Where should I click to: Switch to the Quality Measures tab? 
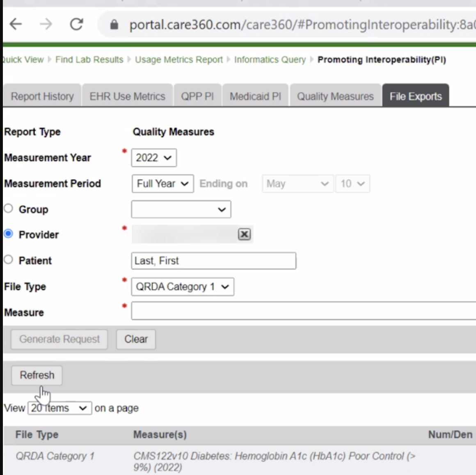click(335, 96)
